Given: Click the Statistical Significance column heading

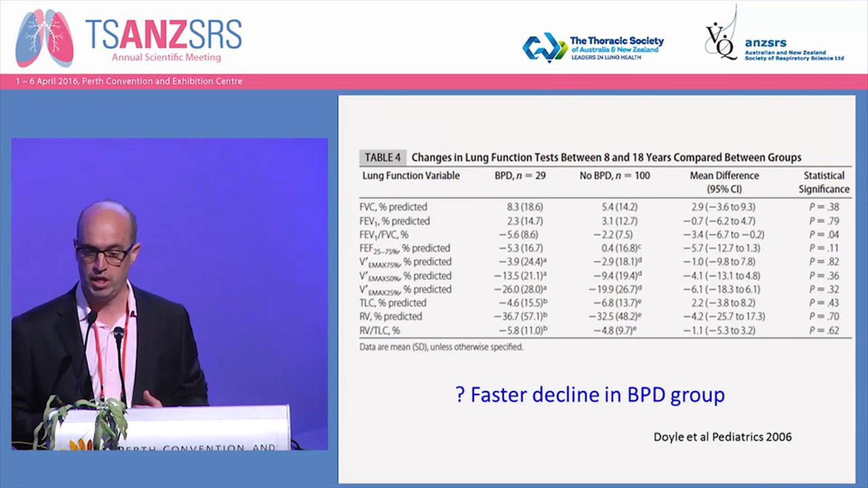Looking at the screenshot, I should [823, 182].
